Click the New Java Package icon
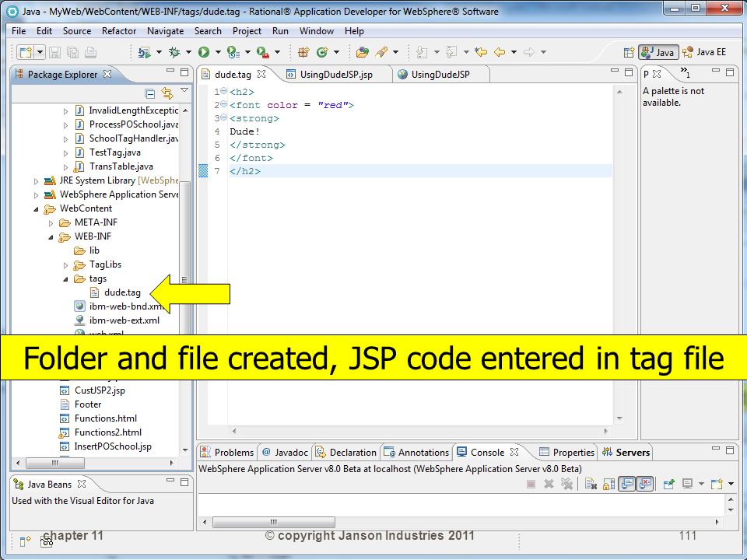This screenshot has width=747, height=560. pyautogui.click(x=303, y=52)
